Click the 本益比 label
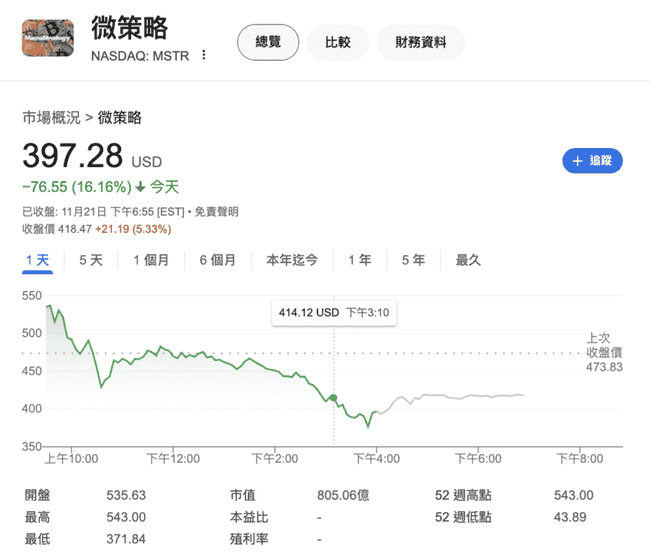 tap(249, 517)
